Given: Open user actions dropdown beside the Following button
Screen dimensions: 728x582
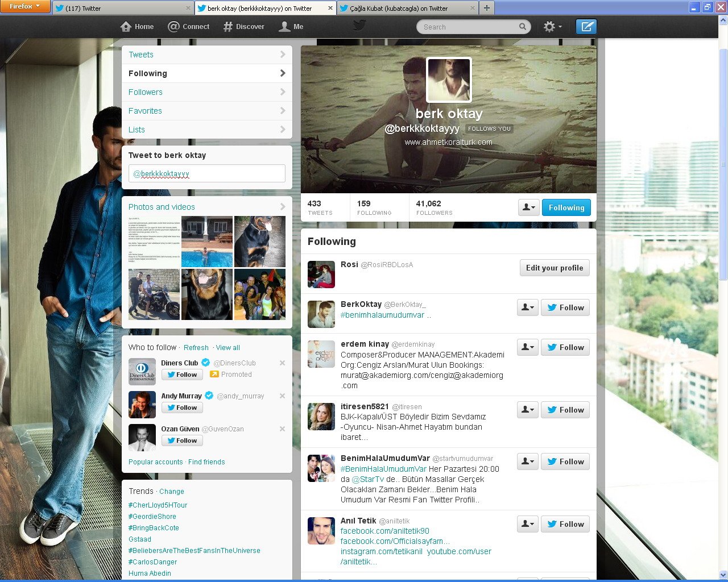Looking at the screenshot, I should pos(528,207).
